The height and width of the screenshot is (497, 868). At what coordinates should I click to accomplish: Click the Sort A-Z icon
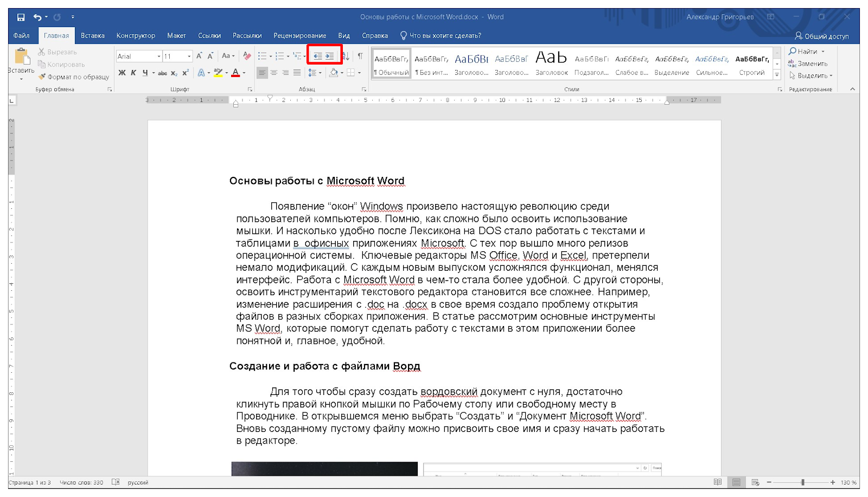coord(346,56)
